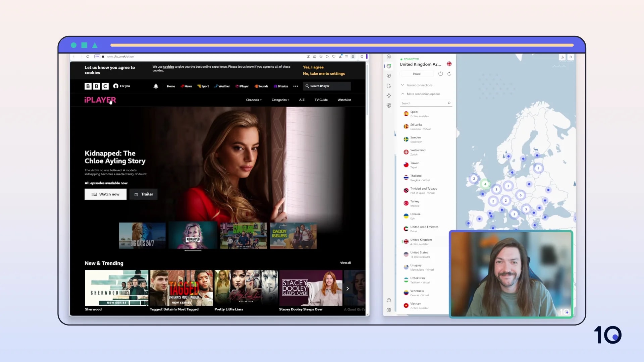Screen dimensions: 644x362
Task: Click Watch now for Kidnapped
Action: [105, 194]
